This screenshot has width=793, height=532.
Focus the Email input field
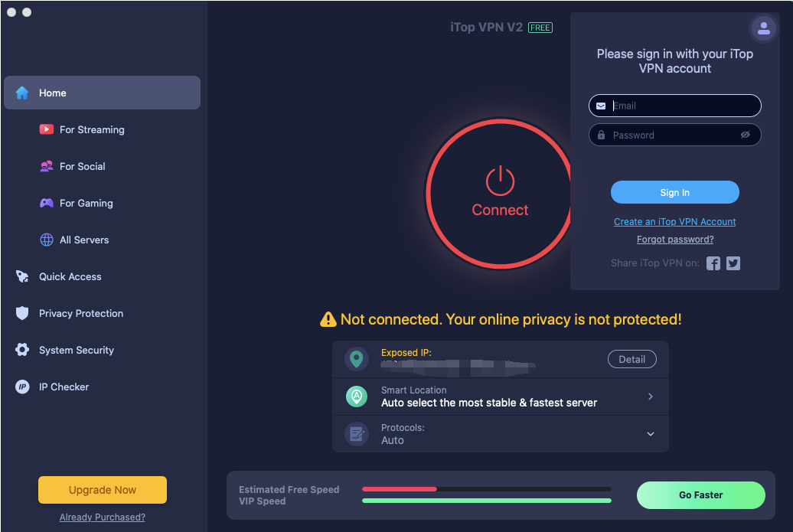click(674, 106)
